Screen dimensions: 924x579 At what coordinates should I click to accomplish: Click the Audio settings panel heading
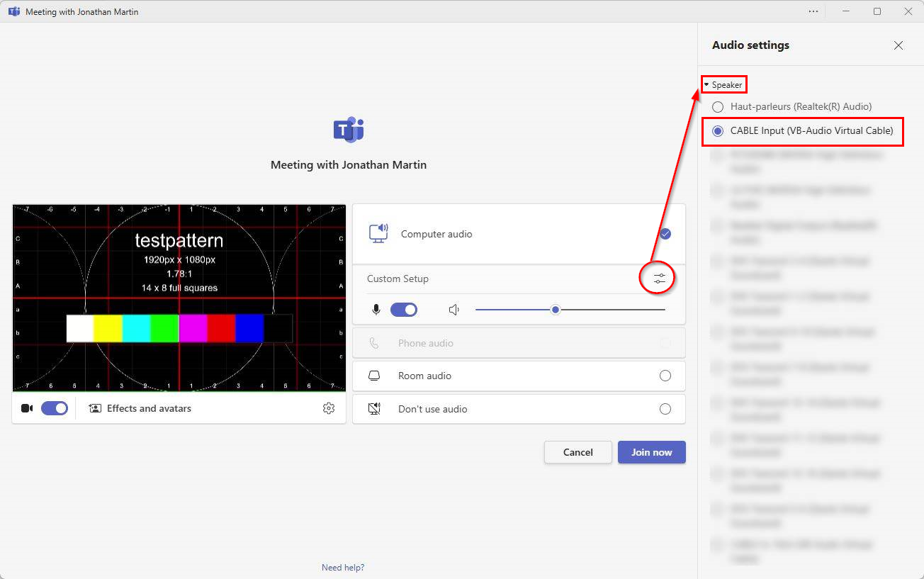click(750, 45)
